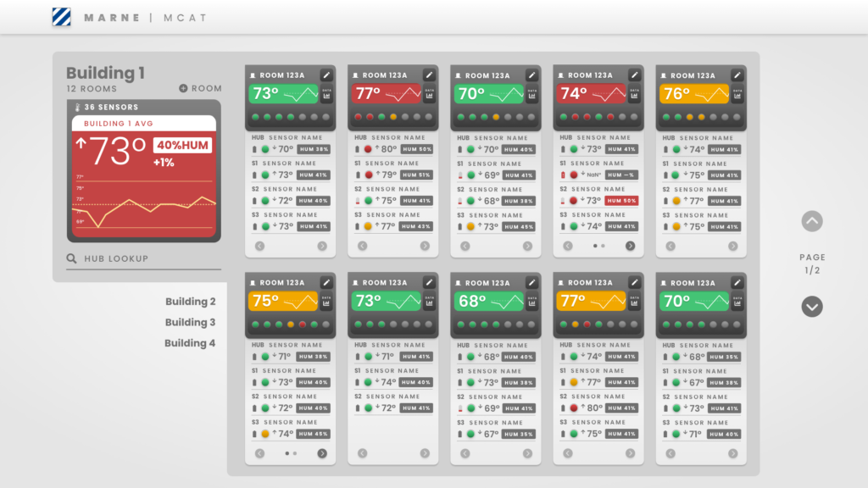This screenshot has height=488, width=868.
Task: Click the search magnifier icon beside Hub Lookup
Action: [x=71, y=258]
